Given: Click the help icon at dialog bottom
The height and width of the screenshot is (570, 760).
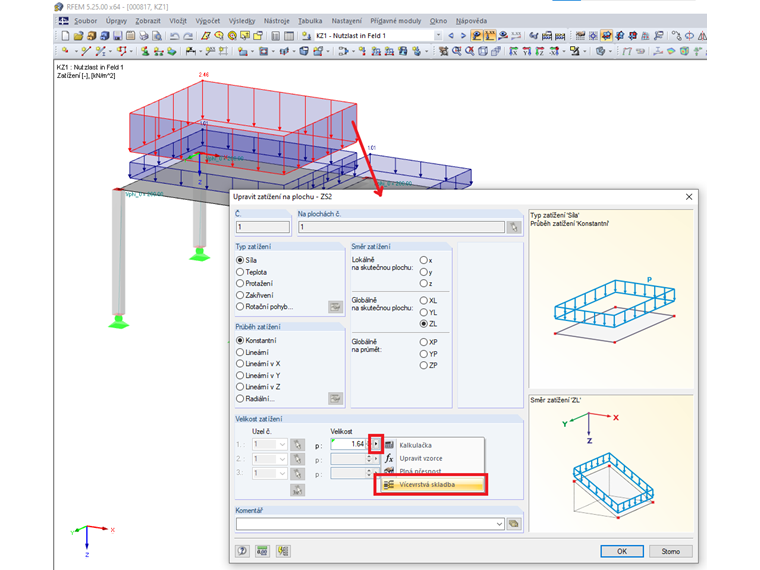Looking at the screenshot, I should tap(242, 551).
